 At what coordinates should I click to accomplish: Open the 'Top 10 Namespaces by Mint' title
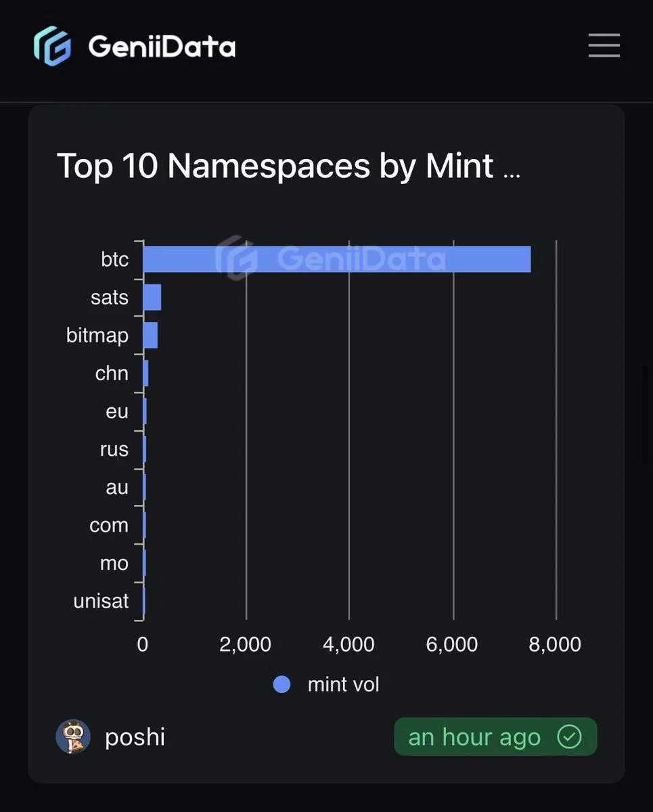(288, 166)
